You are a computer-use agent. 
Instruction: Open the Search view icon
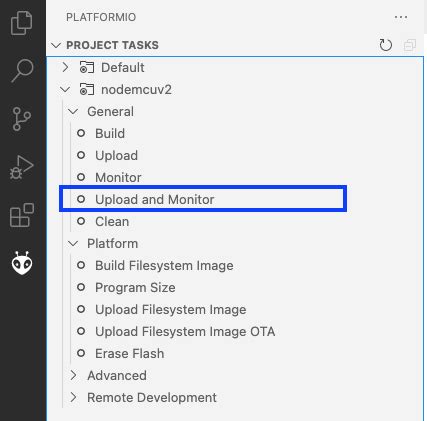22,70
